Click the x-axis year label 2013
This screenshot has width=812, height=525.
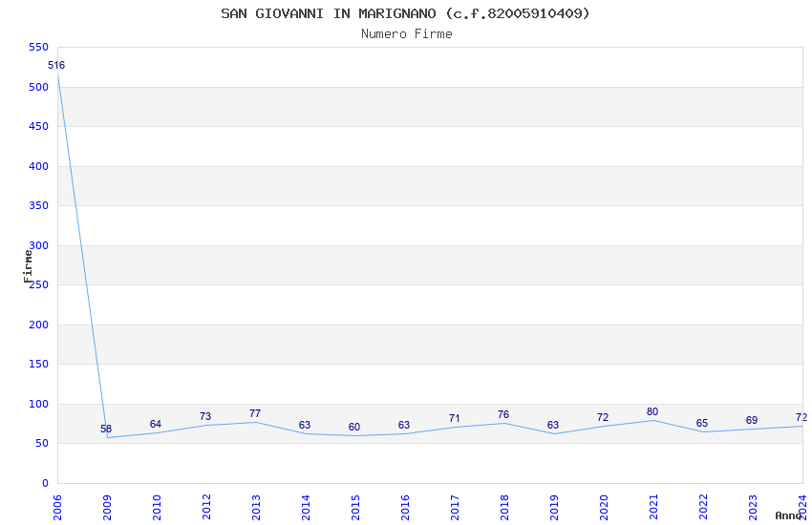(x=256, y=508)
